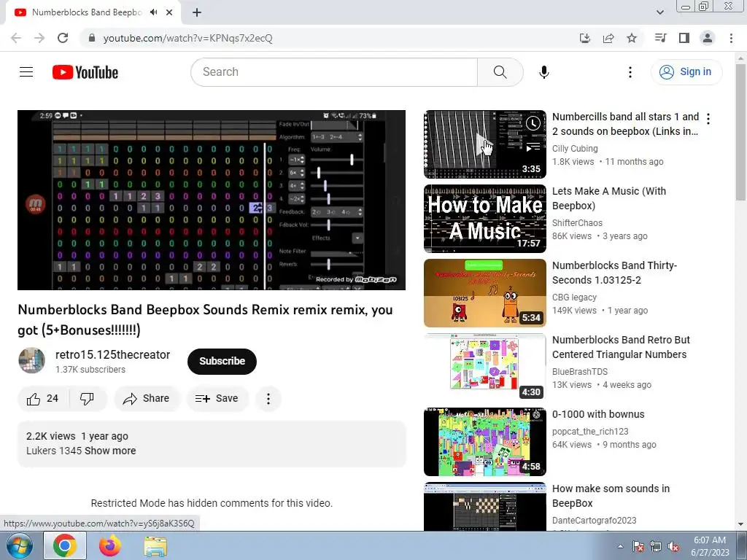Go forward in browser history
Screen dimensions: 747x560
pos(39,38)
